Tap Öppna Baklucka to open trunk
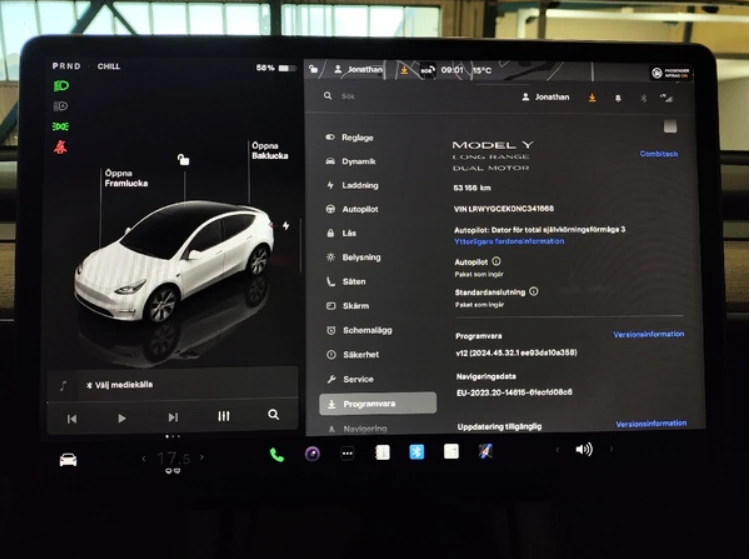 tap(270, 150)
